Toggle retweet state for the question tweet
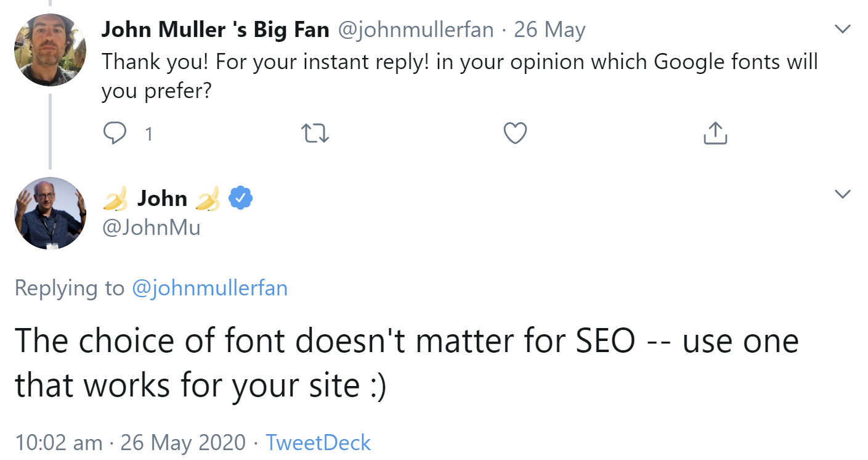Image resolution: width=868 pixels, height=460 pixels. tap(315, 133)
